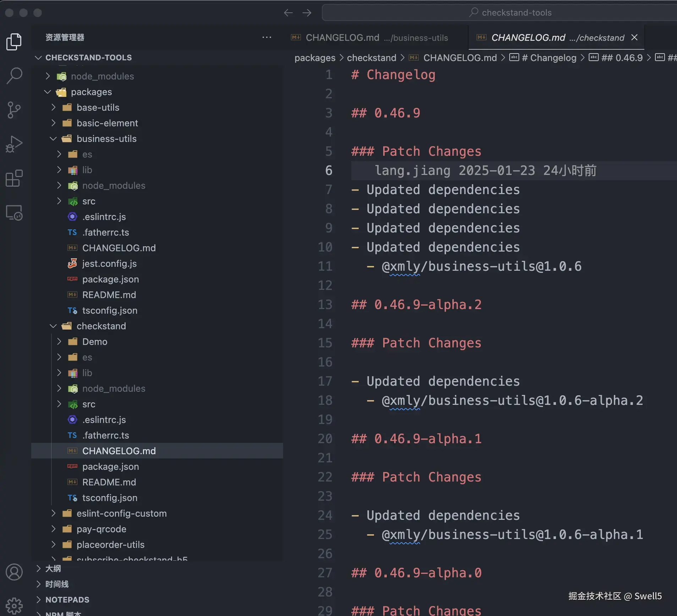Open .fatherrc.ts under business-utils
The height and width of the screenshot is (616, 677).
(157, 232)
